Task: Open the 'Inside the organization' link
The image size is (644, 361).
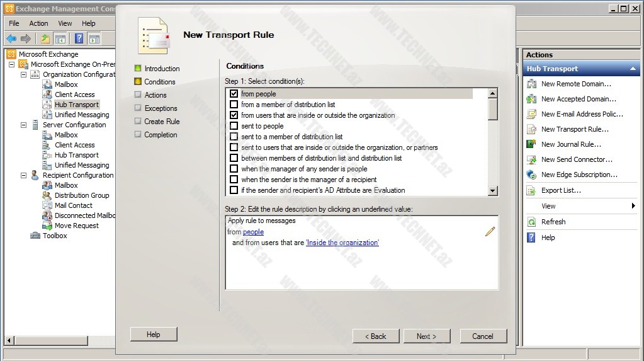Action: click(x=342, y=243)
